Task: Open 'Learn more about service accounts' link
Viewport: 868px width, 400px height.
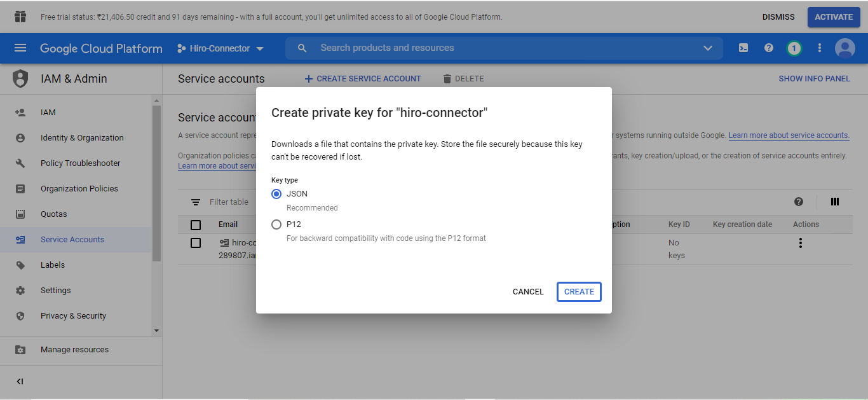Action: click(x=789, y=135)
